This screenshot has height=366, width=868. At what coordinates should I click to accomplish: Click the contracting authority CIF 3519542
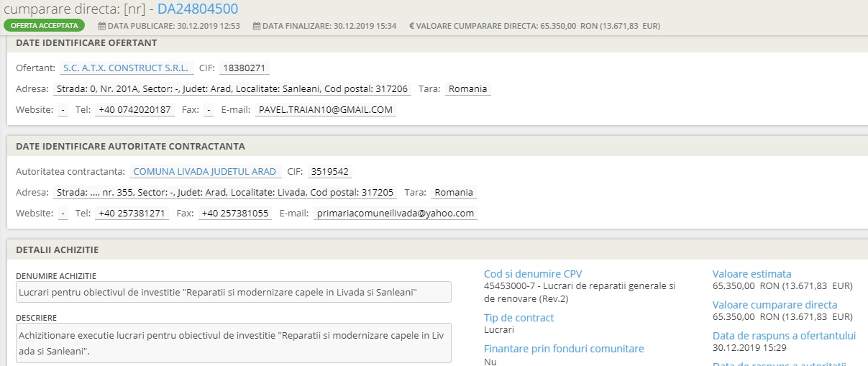(329, 172)
